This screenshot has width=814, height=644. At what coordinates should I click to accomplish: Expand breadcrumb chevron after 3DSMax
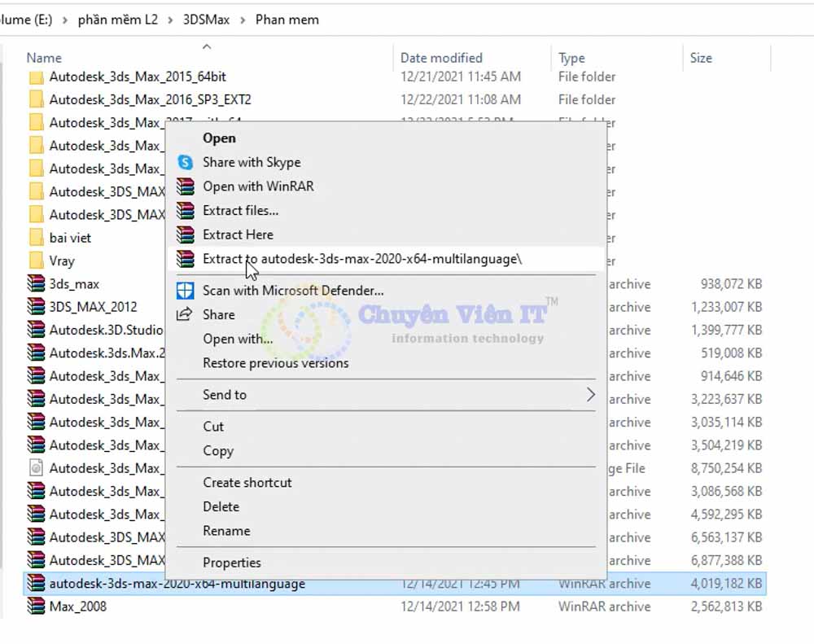(242, 20)
